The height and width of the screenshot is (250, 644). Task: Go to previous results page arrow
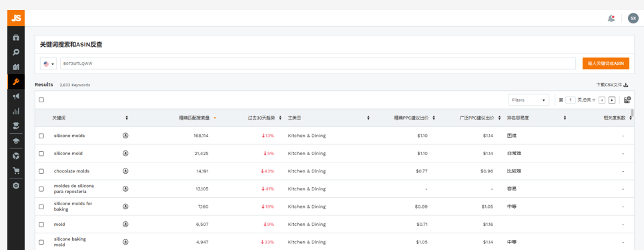pyautogui.click(x=602, y=100)
